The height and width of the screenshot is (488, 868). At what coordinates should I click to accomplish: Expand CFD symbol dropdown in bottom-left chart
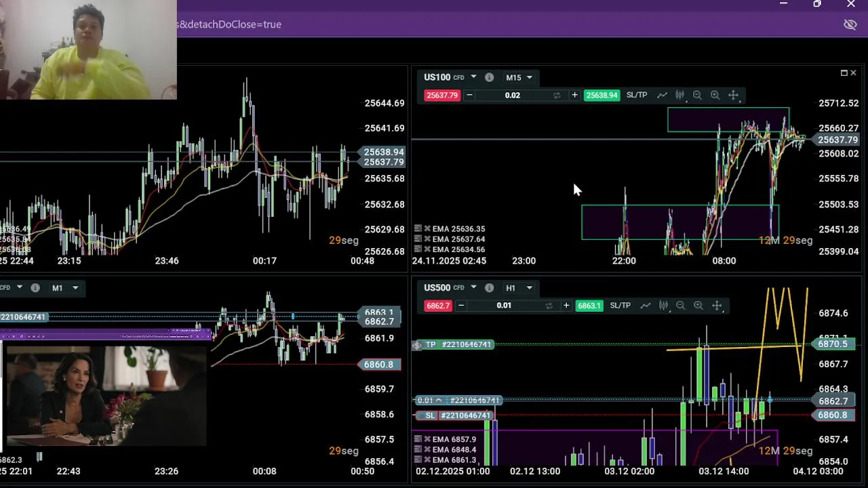pyautogui.click(x=20, y=287)
